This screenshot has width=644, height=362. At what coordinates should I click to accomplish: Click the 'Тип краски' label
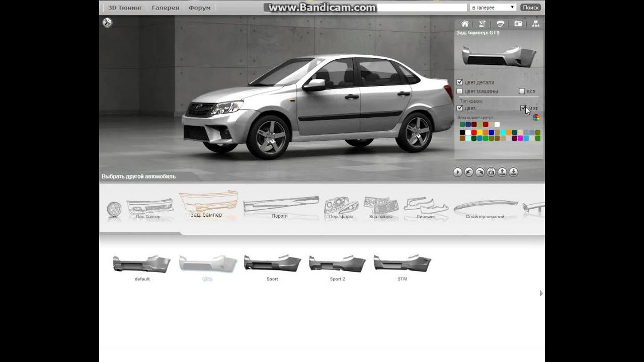[x=471, y=101]
